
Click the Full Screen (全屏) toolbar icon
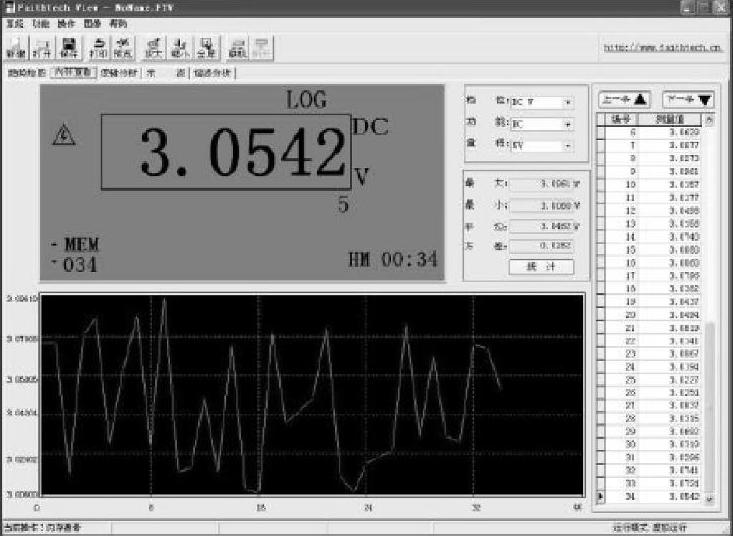[206, 46]
